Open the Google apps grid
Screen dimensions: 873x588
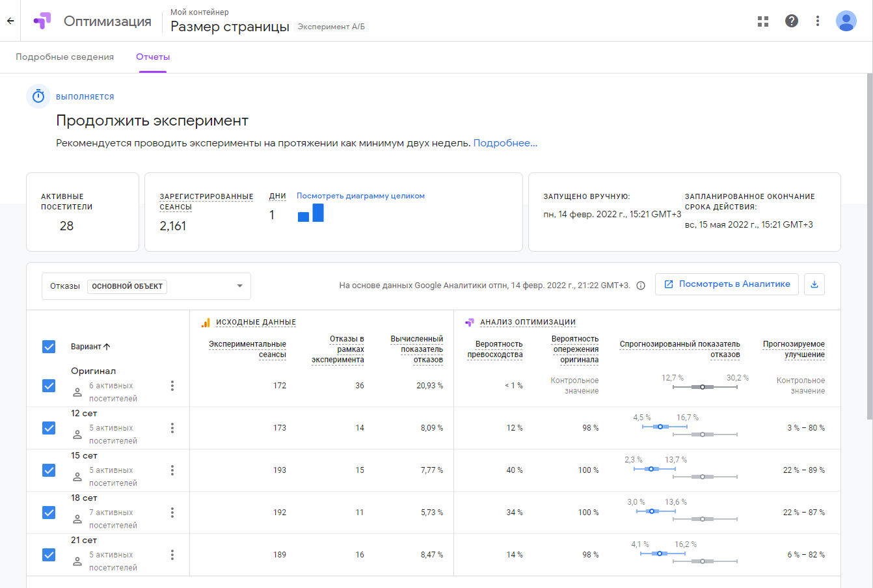763,21
